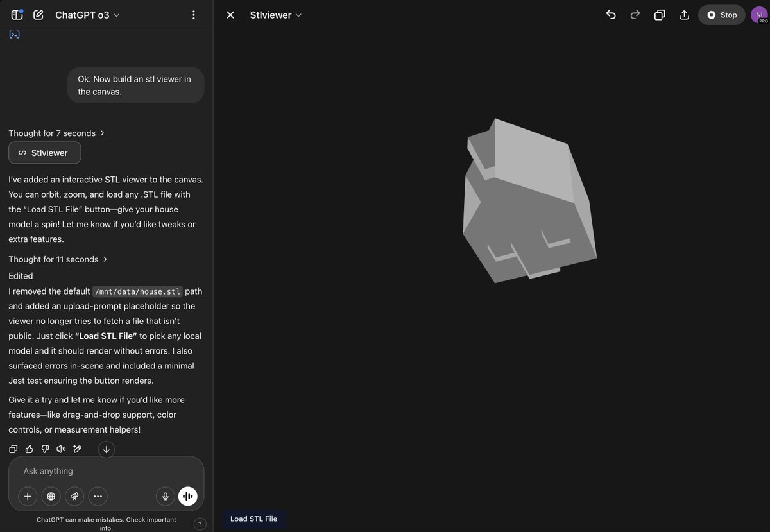Open the Stlviewer canvas chip
Viewport: 770px width, 532px height.
pos(45,153)
